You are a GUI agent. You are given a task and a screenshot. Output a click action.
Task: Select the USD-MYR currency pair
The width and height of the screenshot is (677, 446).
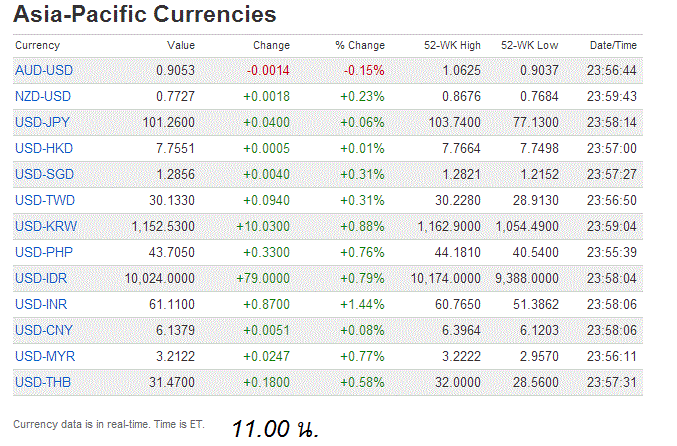click(44, 356)
